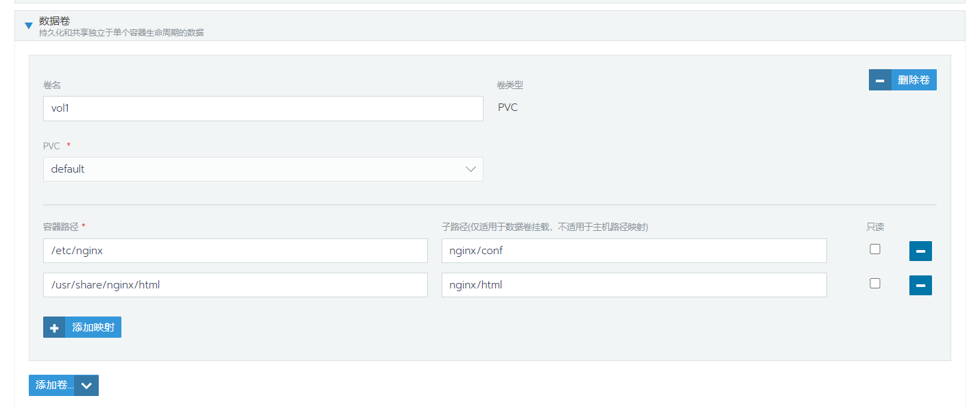Viewport: 980px width, 409px height.
Task: Click the 数据卷 section title
Action: coord(54,21)
